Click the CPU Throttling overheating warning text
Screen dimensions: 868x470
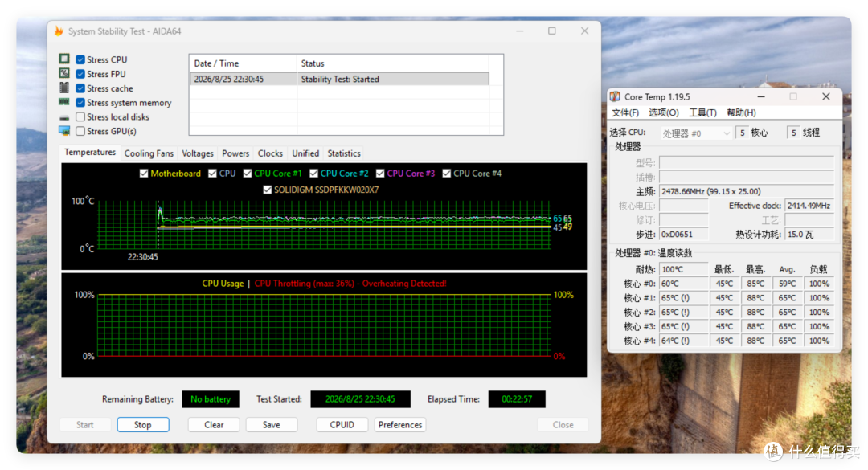tap(350, 284)
